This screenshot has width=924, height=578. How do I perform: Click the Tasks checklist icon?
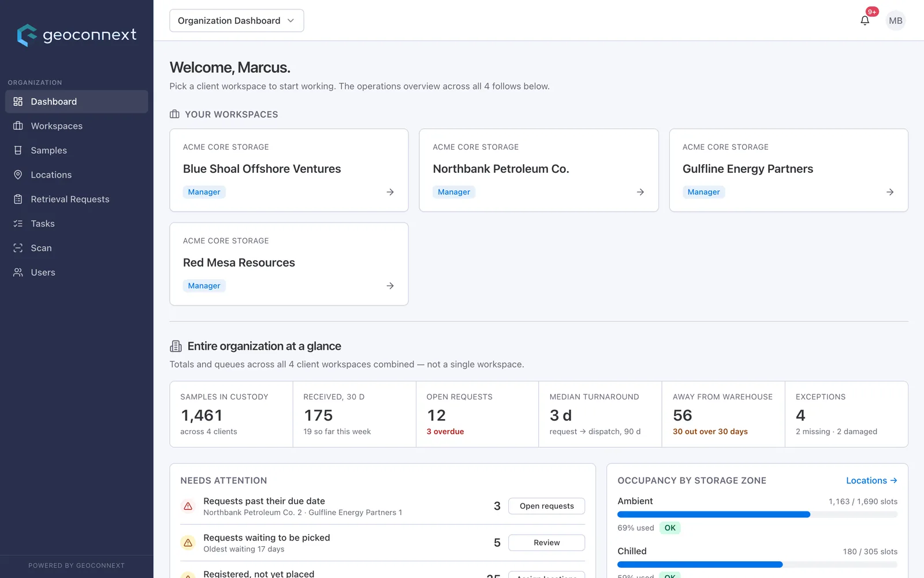click(18, 224)
